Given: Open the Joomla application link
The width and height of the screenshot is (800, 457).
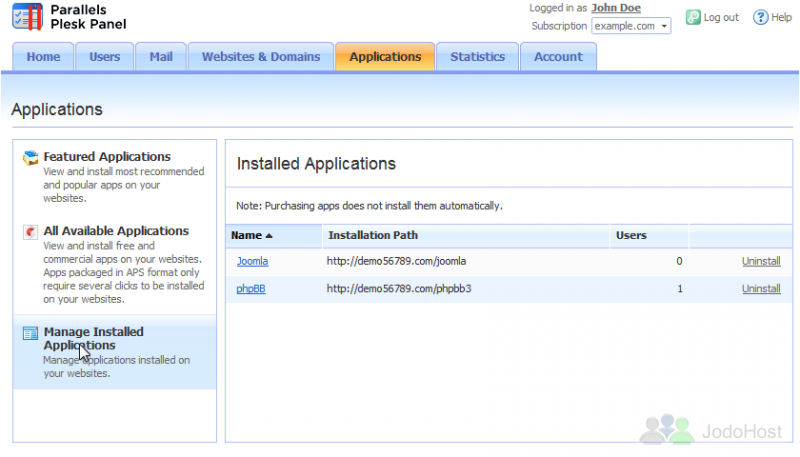Looking at the screenshot, I should point(252,261).
